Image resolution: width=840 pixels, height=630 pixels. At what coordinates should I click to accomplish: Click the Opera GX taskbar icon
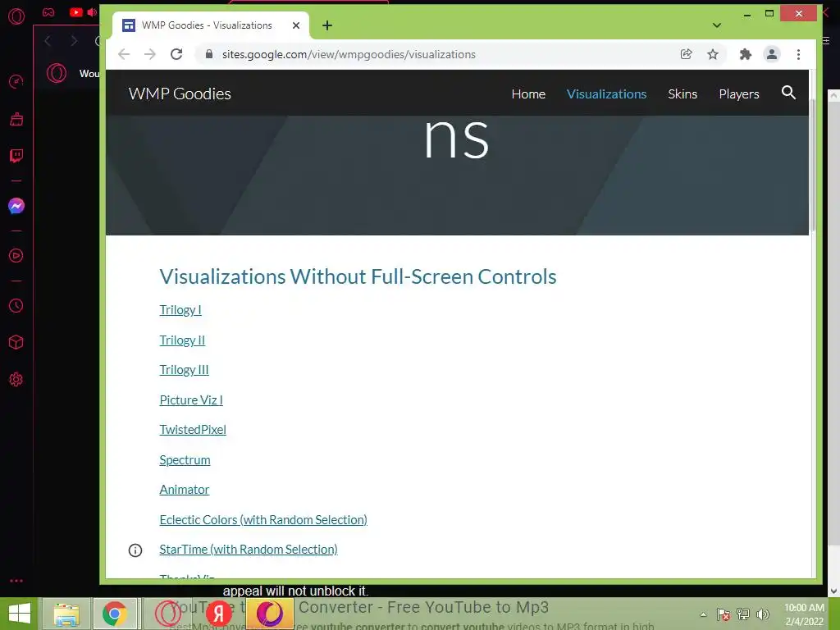[167, 614]
